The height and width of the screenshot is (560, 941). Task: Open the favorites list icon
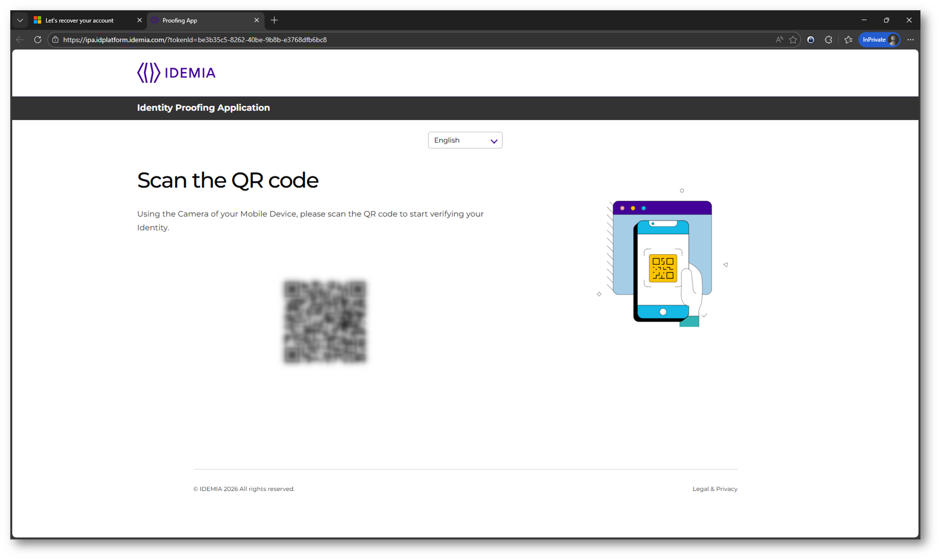pyautogui.click(x=848, y=40)
